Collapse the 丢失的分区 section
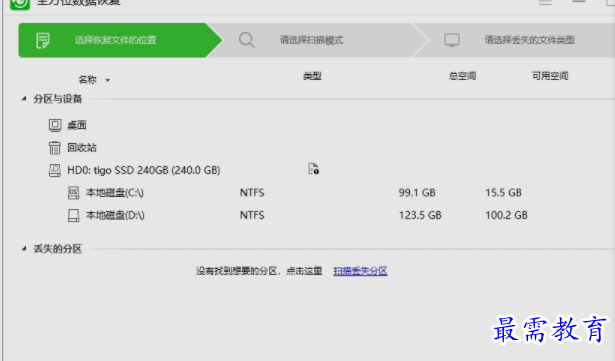 coord(24,248)
